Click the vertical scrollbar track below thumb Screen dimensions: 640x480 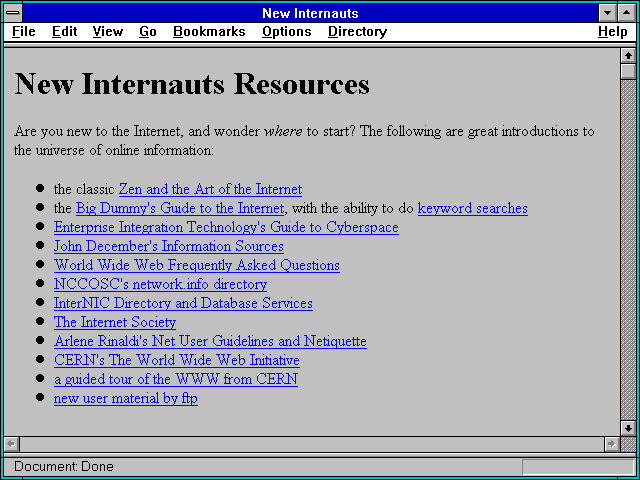(628, 250)
